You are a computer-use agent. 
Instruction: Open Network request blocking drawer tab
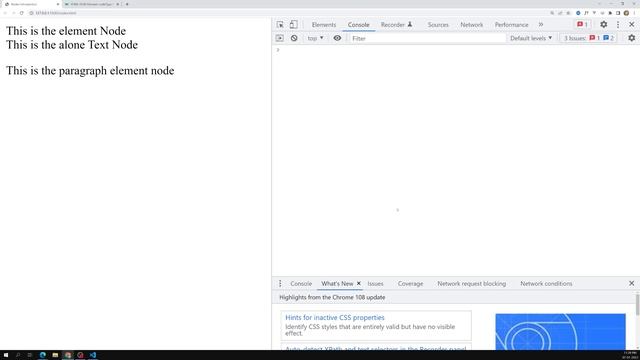pyautogui.click(x=471, y=283)
